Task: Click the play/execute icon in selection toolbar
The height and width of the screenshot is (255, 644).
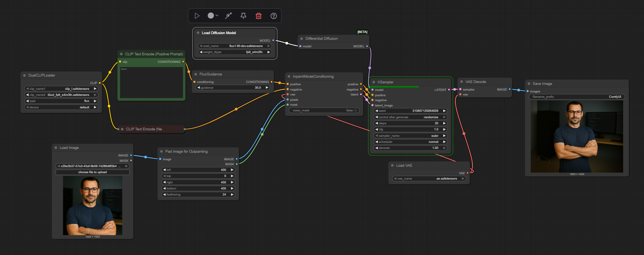Action: [197, 16]
